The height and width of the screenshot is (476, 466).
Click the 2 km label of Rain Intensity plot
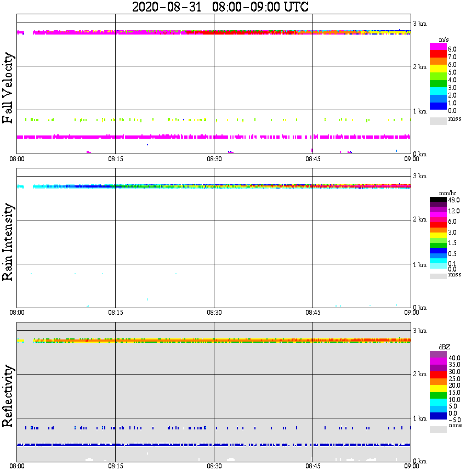pyautogui.click(x=420, y=219)
